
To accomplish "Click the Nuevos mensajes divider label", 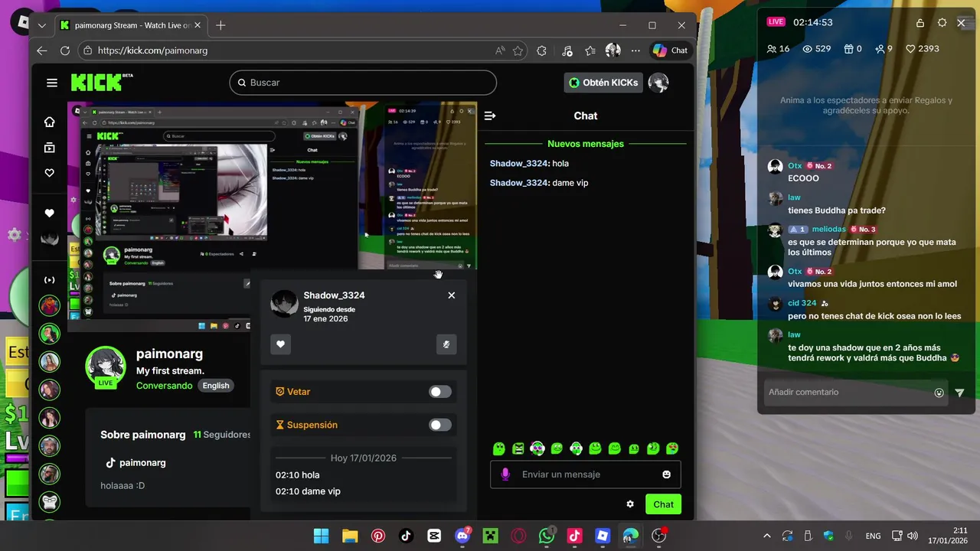I will pyautogui.click(x=586, y=144).
